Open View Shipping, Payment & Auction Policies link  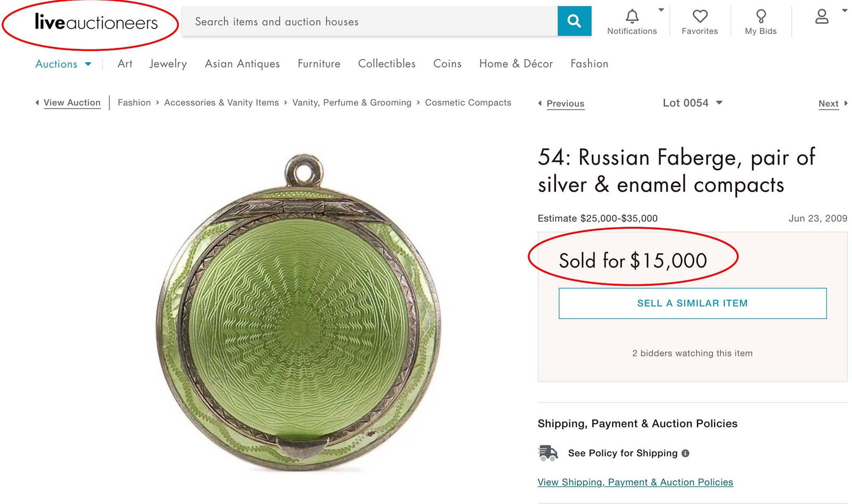635,482
